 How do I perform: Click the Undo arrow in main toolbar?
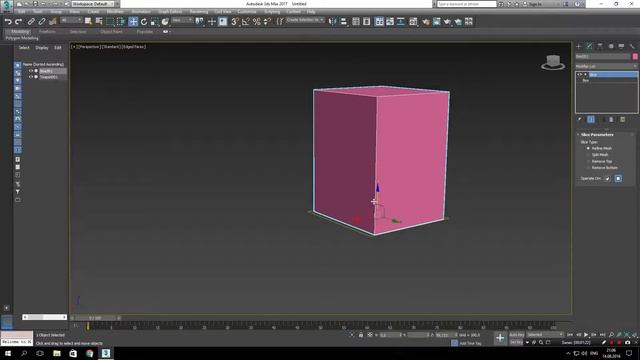tap(8, 22)
